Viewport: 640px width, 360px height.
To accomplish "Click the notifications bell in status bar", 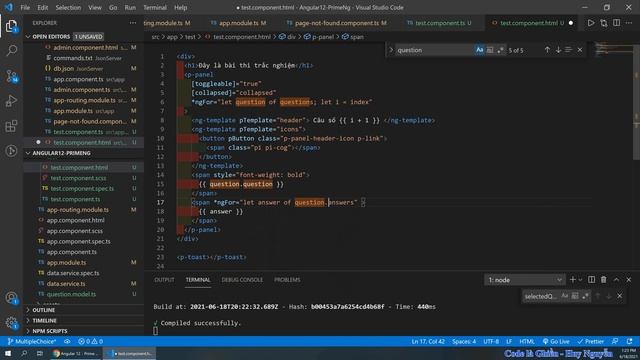I will (x=629, y=341).
